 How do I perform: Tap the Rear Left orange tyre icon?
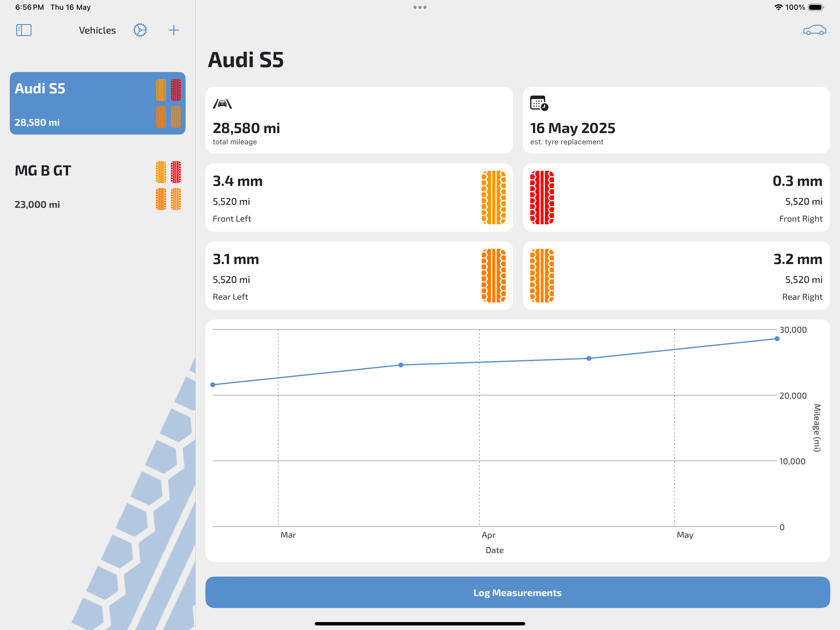[494, 276]
